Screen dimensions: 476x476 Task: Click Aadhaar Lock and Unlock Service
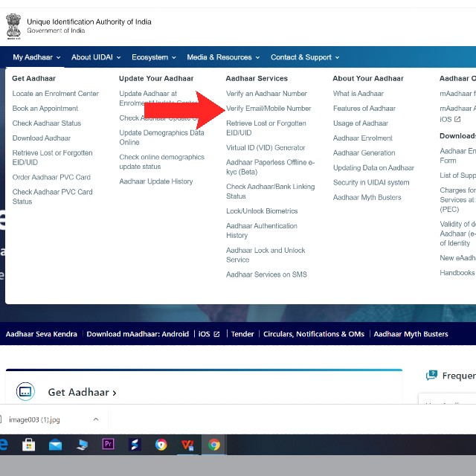point(266,255)
